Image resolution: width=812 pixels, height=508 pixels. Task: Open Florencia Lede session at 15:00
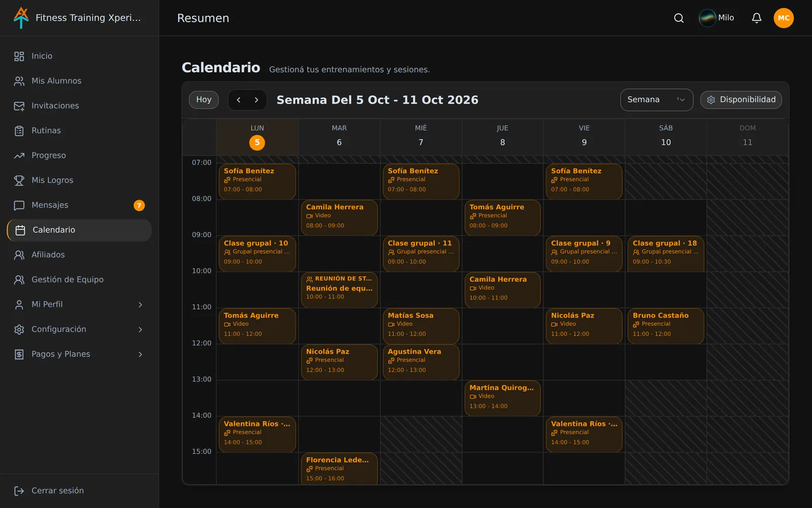tap(339, 468)
